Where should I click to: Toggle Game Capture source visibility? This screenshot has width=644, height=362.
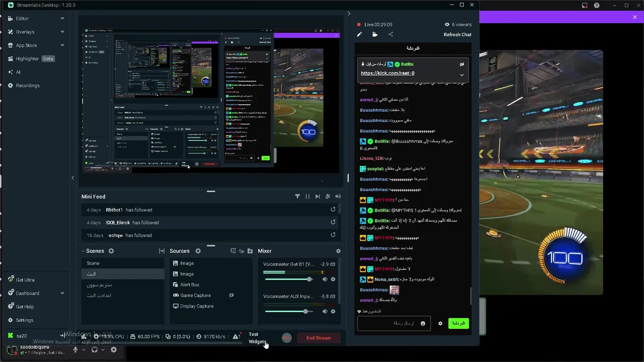231,296
